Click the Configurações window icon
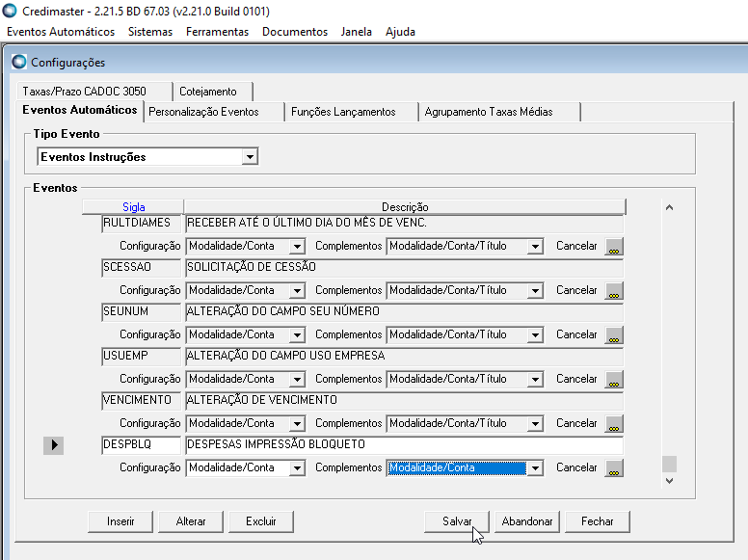The width and height of the screenshot is (748, 560). [x=19, y=62]
